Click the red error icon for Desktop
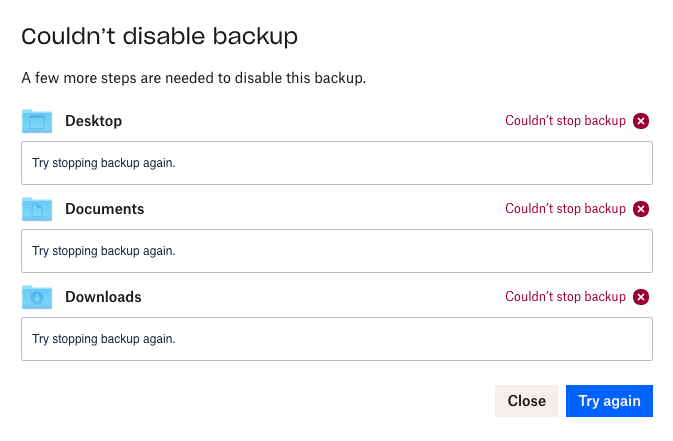This screenshot has width=673, height=441. 641,121
